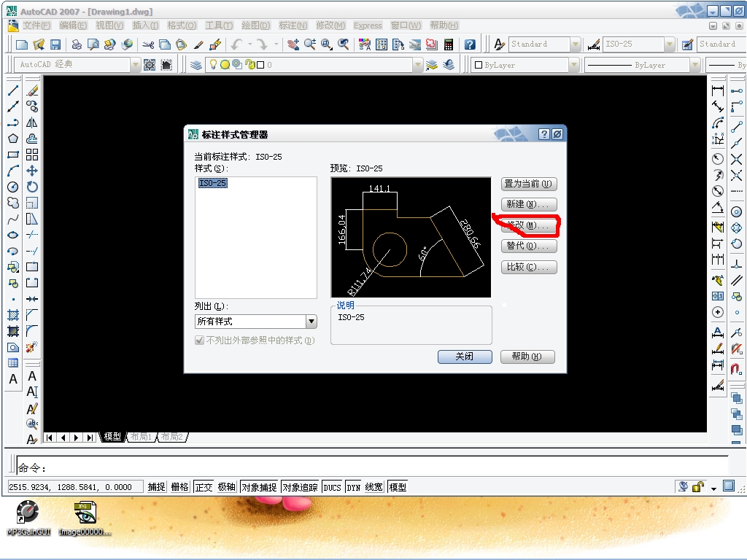
Task: Toggle the 极轴 polar status button
Action: pos(226,486)
